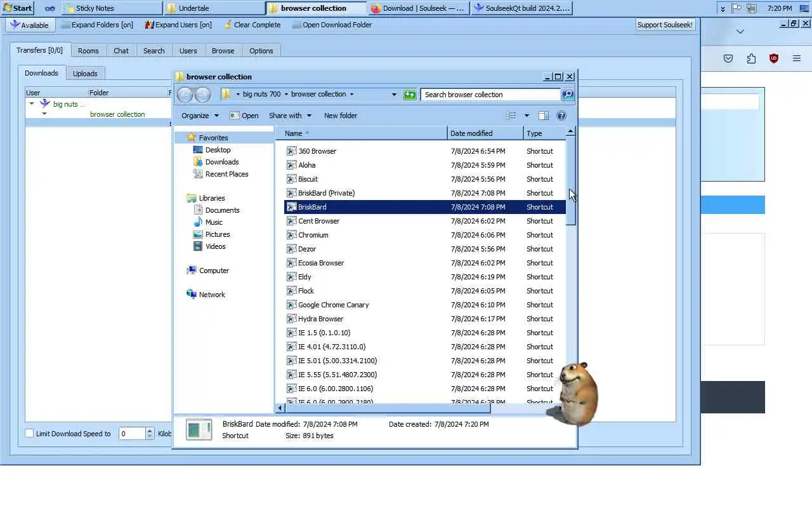Toggle Expand Folders [on] button
Viewport: 812px width, 508px height.
[x=97, y=25]
